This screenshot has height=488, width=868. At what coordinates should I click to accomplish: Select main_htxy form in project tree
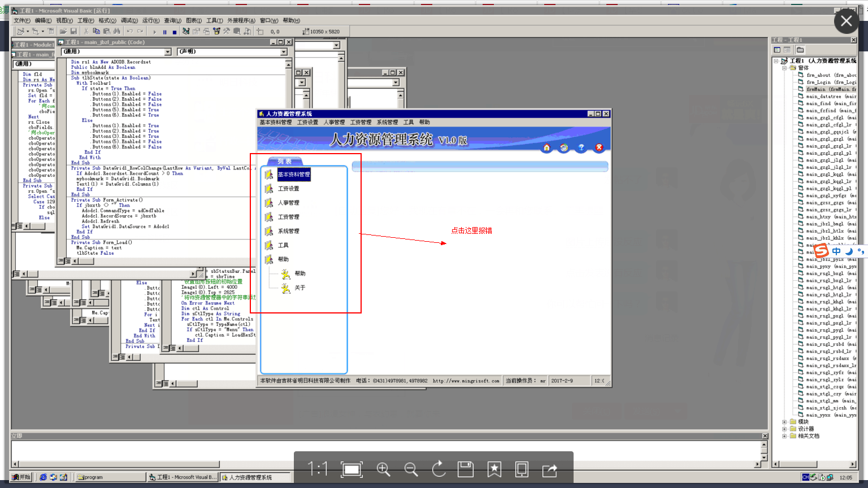coord(831,217)
